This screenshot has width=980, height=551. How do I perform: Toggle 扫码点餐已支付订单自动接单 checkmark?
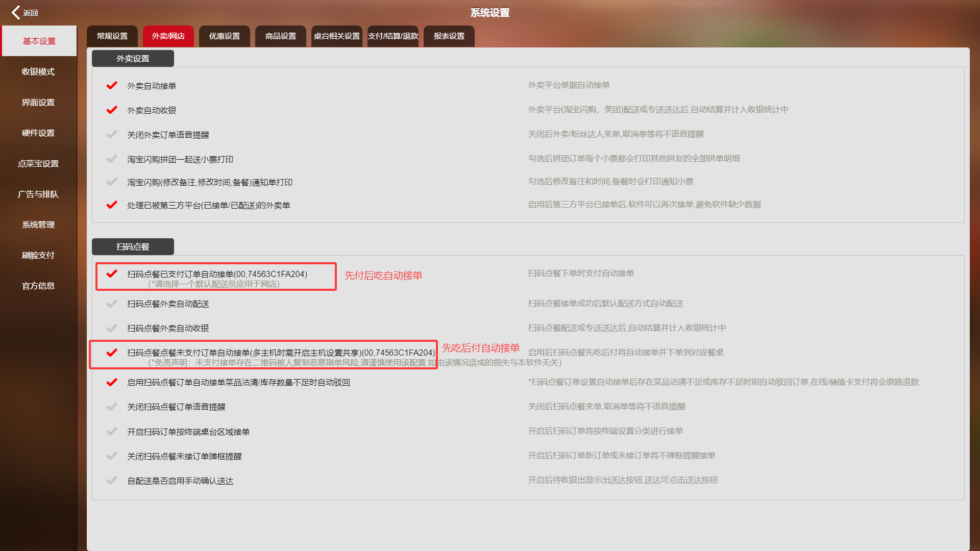click(112, 273)
